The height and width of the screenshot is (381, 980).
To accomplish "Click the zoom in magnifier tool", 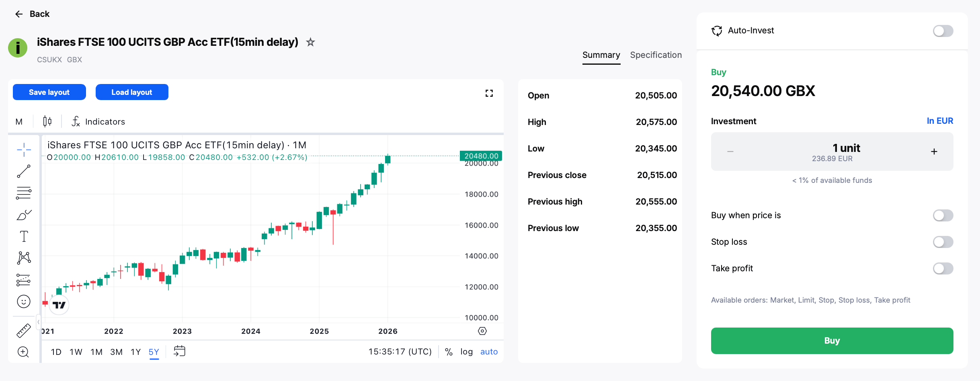I will point(24,352).
